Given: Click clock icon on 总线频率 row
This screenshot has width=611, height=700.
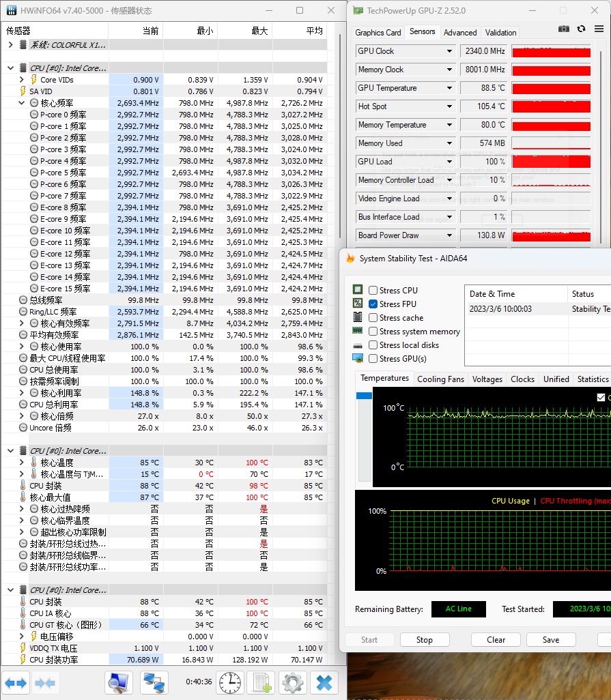Looking at the screenshot, I should pyautogui.click(x=23, y=300).
